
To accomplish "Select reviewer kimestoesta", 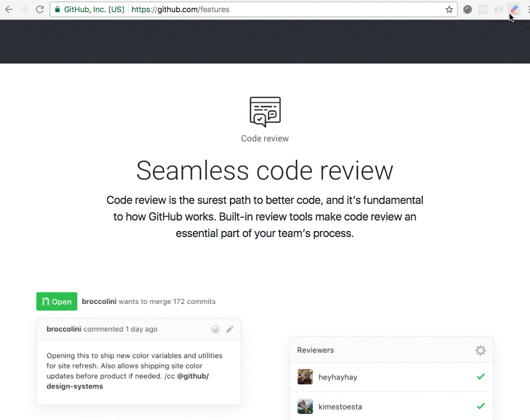I will click(340, 407).
